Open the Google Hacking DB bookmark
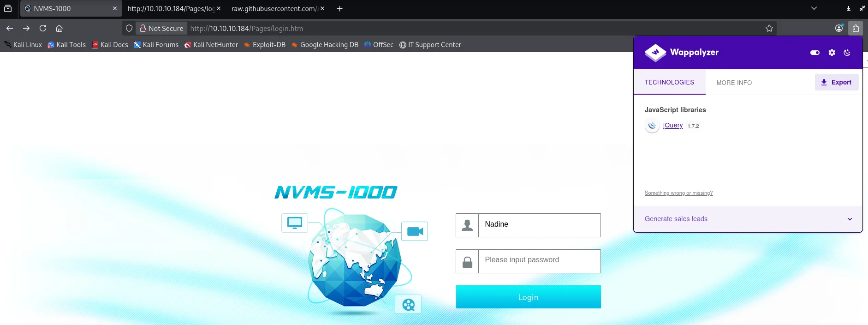Screen dimensions: 868x325 325,45
